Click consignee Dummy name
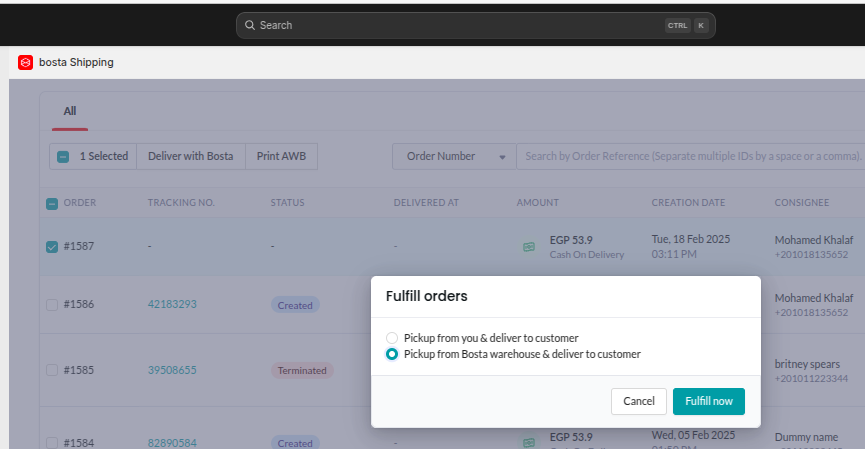This screenshot has width=865, height=449. click(x=806, y=437)
